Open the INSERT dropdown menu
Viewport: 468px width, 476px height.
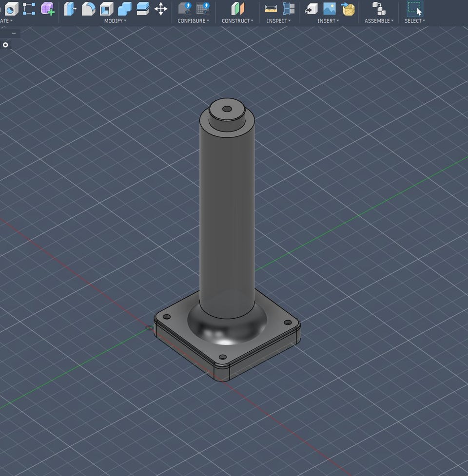pyautogui.click(x=328, y=20)
